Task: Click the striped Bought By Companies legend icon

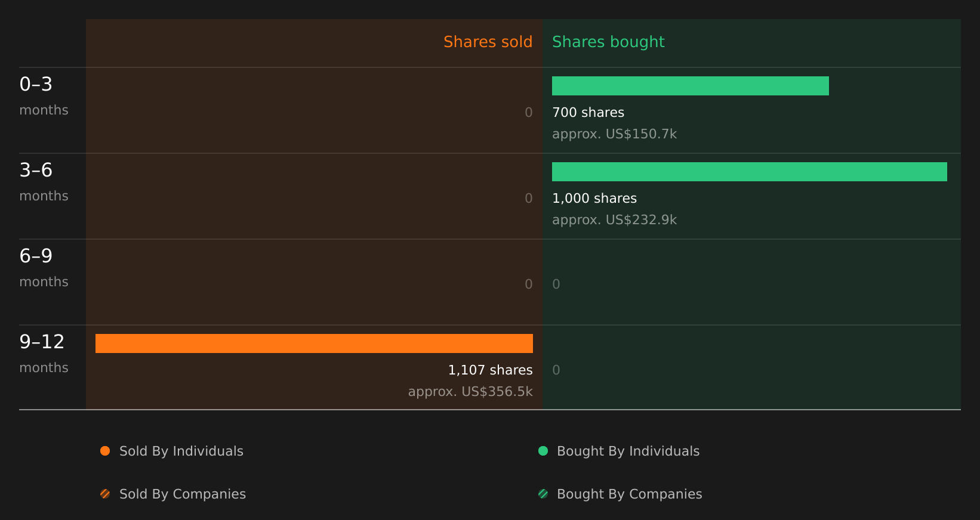Action: [x=543, y=494]
